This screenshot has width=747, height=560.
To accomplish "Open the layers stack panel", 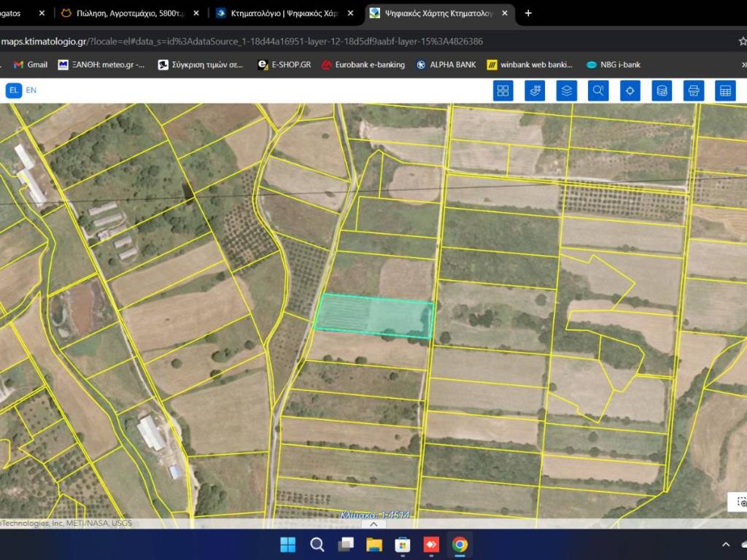I will pos(567,90).
